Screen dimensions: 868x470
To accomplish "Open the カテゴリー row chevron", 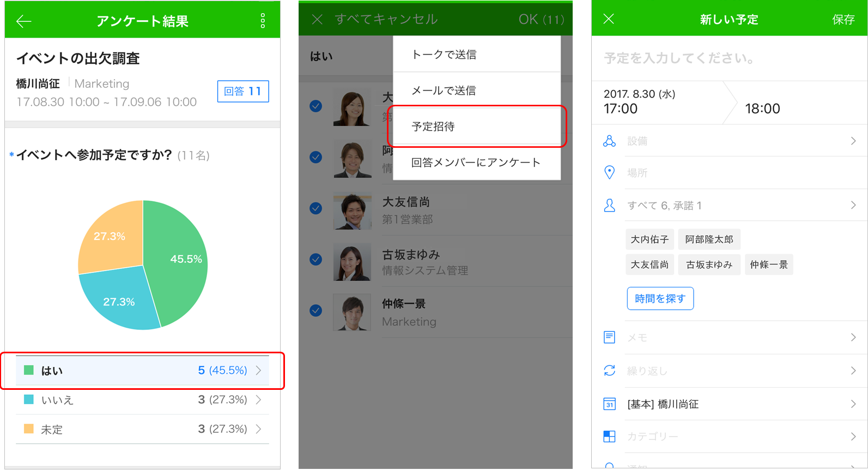I will [x=853, y=436].
